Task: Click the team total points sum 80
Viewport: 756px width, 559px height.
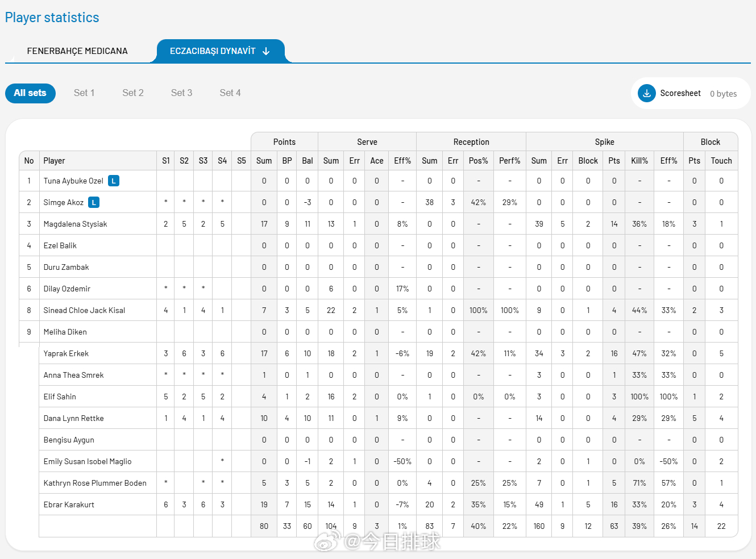Action: [x=264, y=527]
